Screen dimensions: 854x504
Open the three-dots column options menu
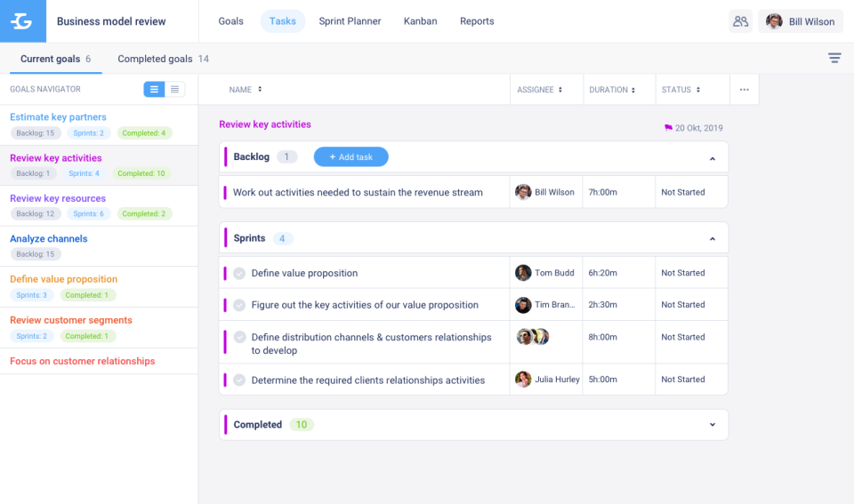click(744, 89)
